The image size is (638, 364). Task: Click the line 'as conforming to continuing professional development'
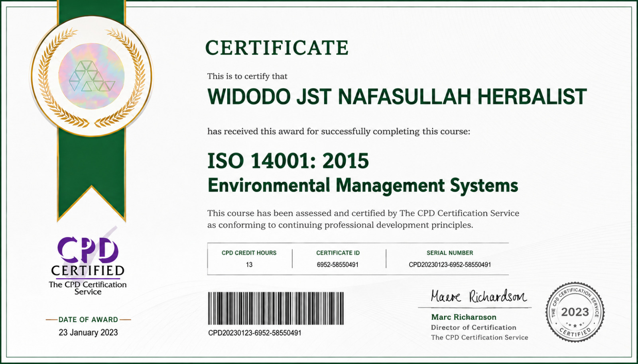(340, 225)
